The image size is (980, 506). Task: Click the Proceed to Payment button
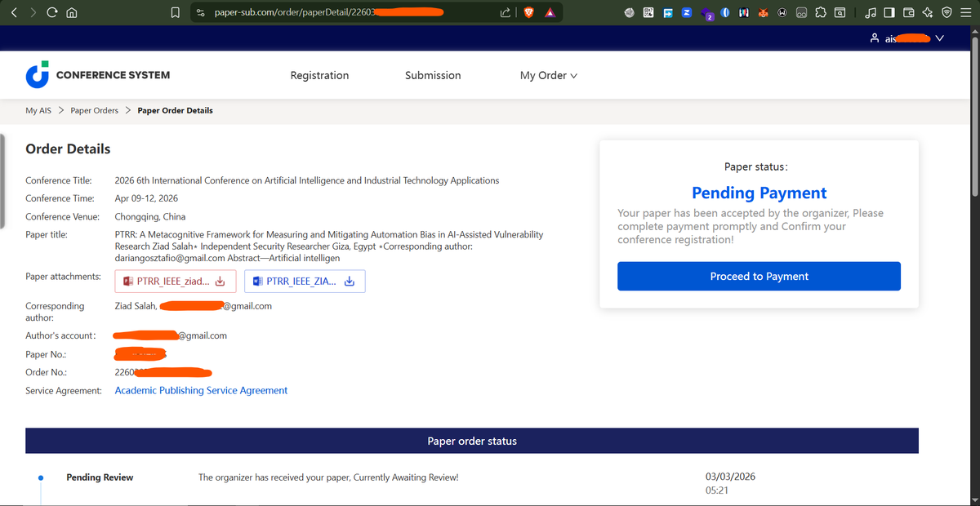(759, 276)
